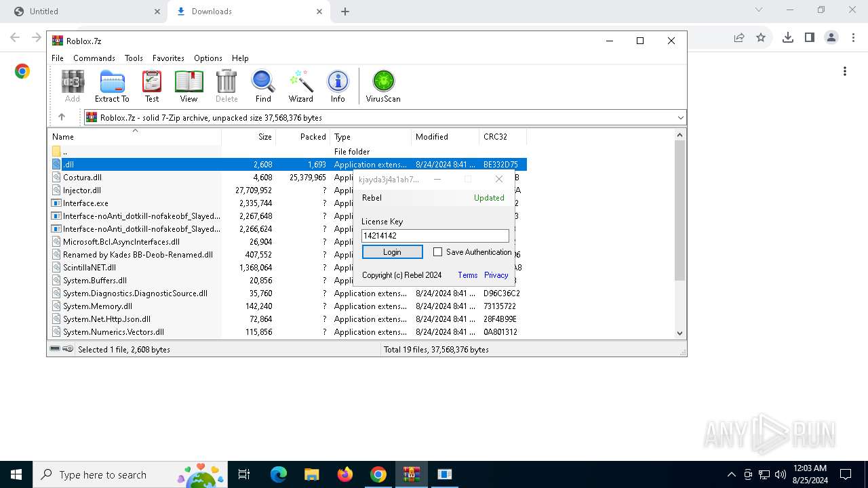Go up one folder level arrow
This screenshot has width=868, height=488.
[x=62, y=117]
